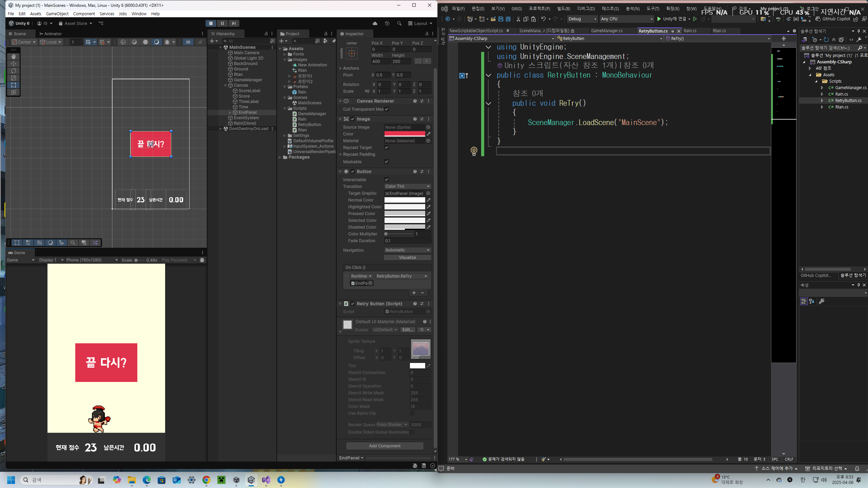Viewport: 868px width, 488px height.
Task: Click the Normal Color swatch
Action: coord(405,200)
